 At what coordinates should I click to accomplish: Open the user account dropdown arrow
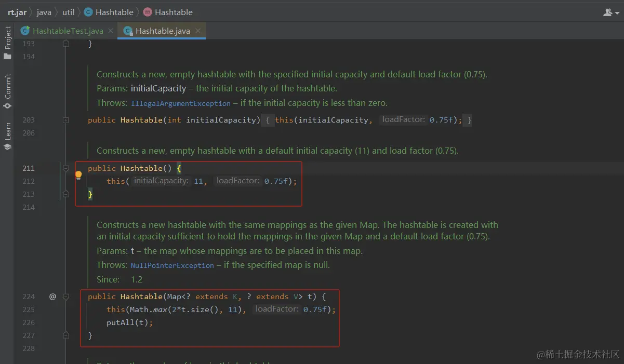[617, 12]
